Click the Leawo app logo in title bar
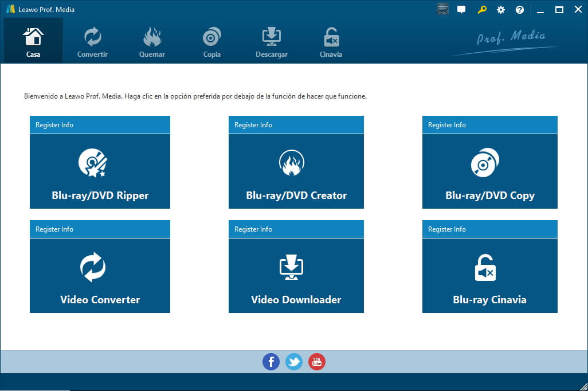 pos(10,9)
